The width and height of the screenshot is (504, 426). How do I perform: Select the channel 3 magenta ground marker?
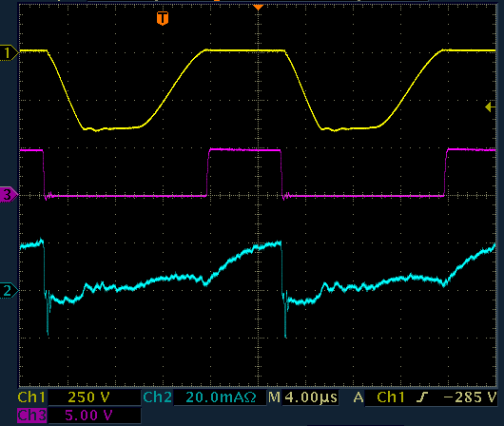click(9, 195)
